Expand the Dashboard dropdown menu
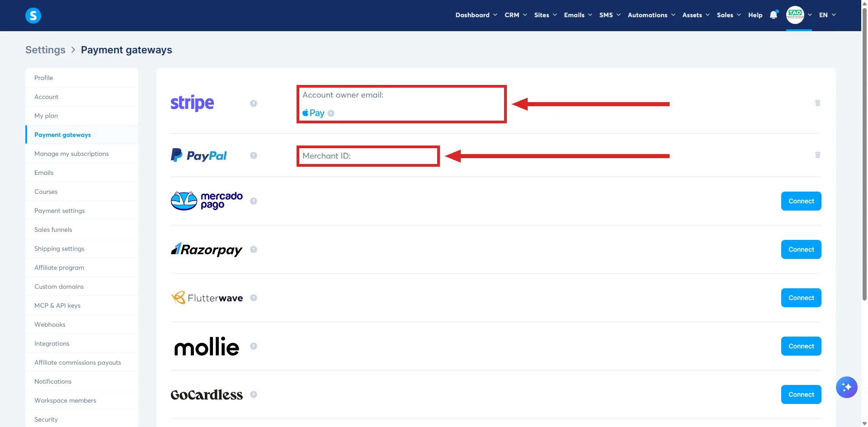 click(476, 15)
